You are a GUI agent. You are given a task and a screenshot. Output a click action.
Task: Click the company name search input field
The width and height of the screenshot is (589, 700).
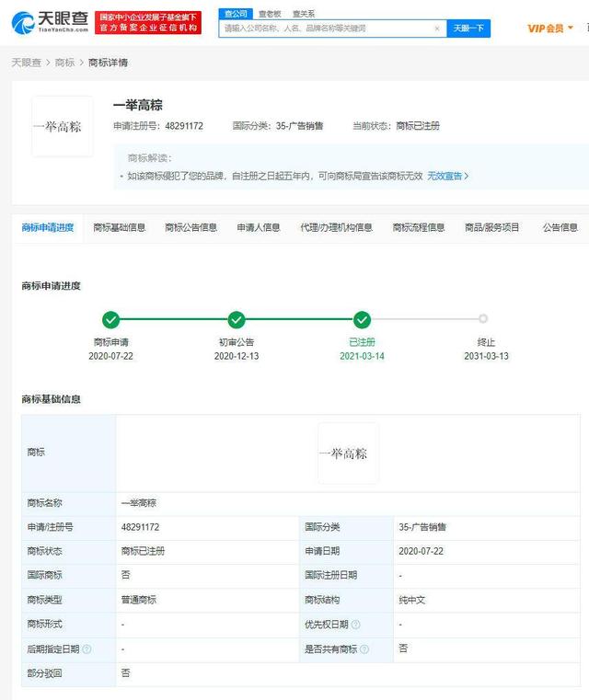(x=327, y=29)
